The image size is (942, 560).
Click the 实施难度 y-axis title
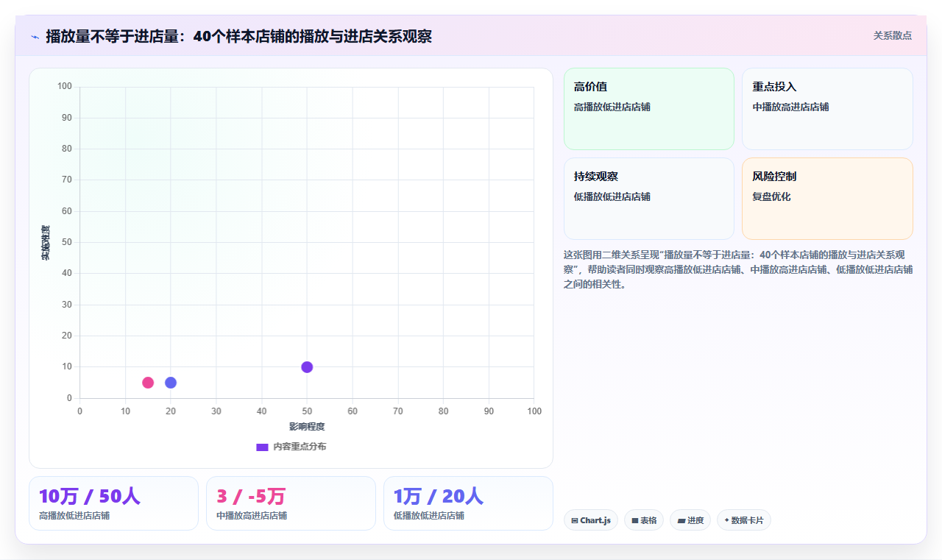[46, 243]
